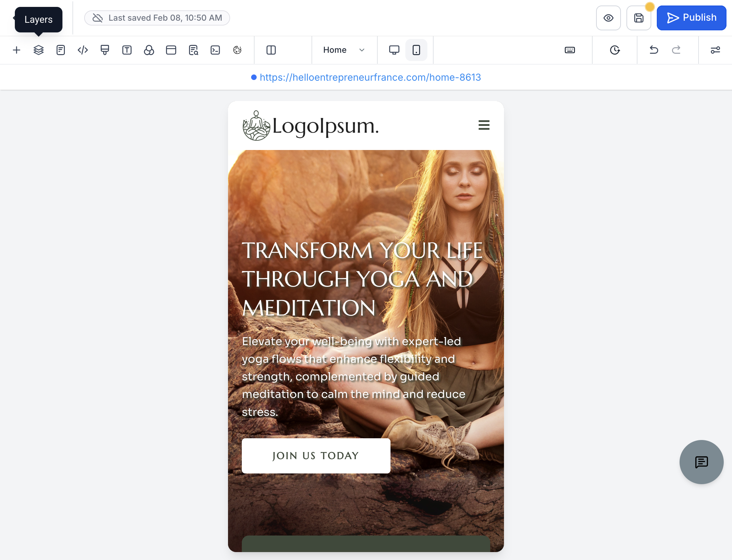Save the page with disk icon

coord(639,18)
